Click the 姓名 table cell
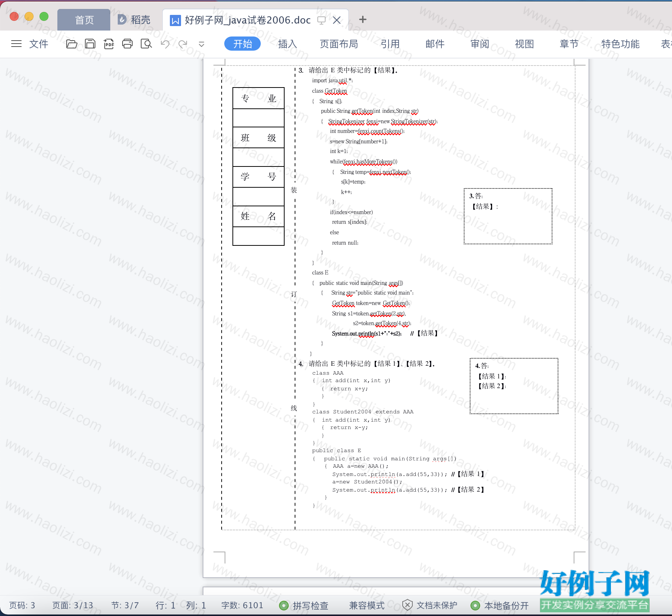The image size is (672, 616). pyautogui.click(x=259, y=216)
